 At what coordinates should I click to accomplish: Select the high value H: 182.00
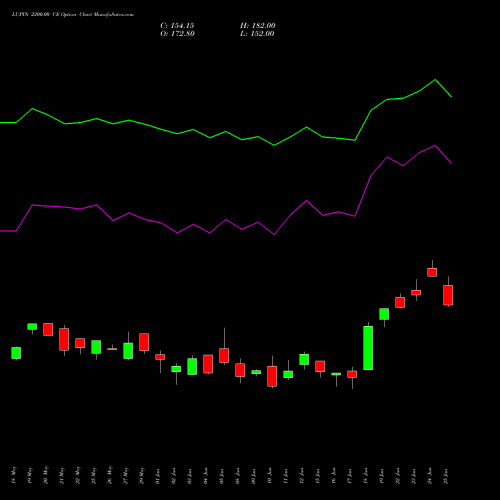pyautogui.click(x=257, y=26)
